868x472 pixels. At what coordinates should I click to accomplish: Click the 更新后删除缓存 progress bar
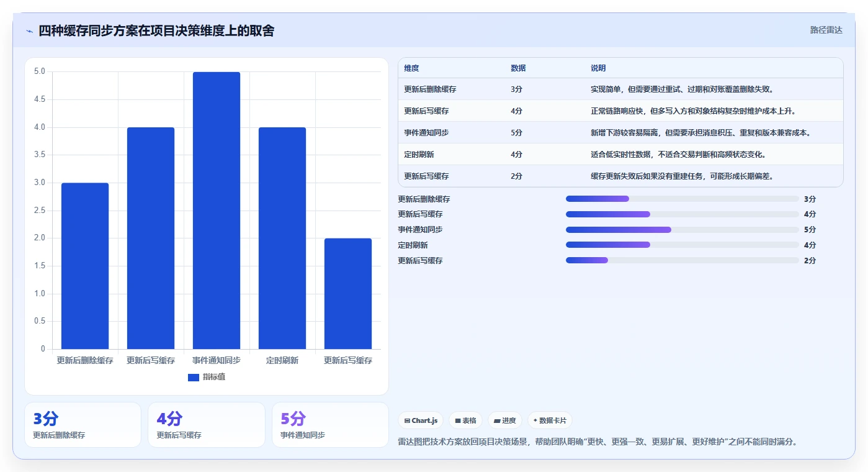click(x=682, y=199)
